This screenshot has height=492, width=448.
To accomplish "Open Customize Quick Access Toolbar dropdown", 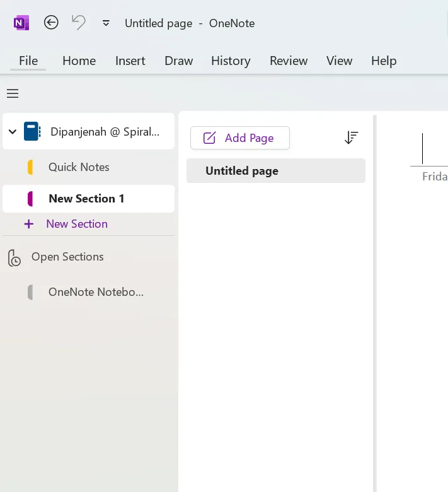I will 106,23.
